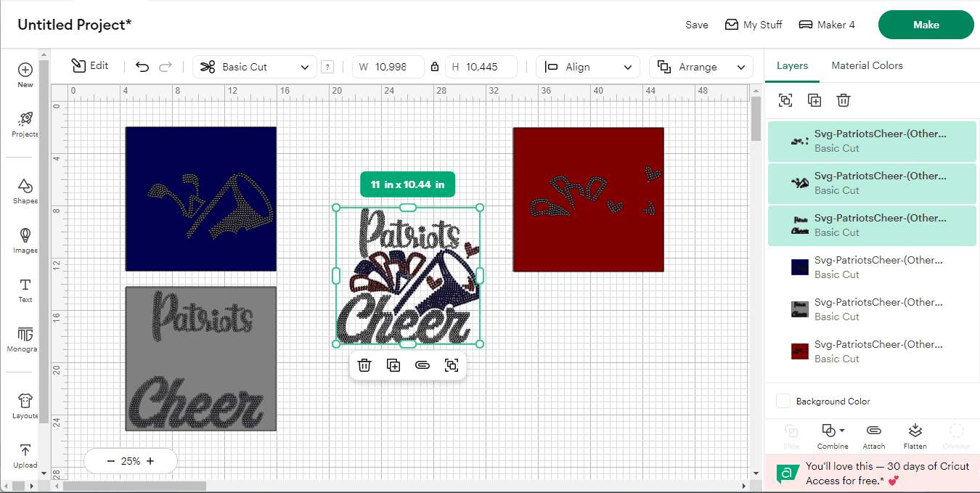Click the Attach button in Layers footer
Screen dimensions: 980x493
pyautogui.click(x=874, y=436)
